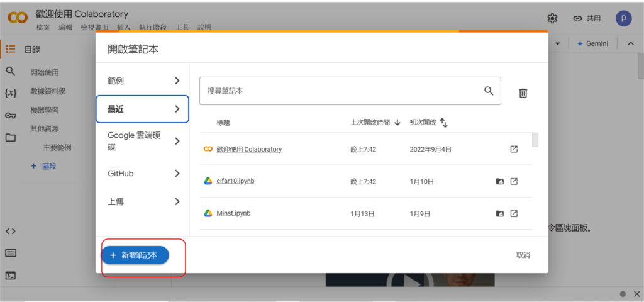Open the settings gear icon
This screenshot has height=302, width=644.
(552, 18)
